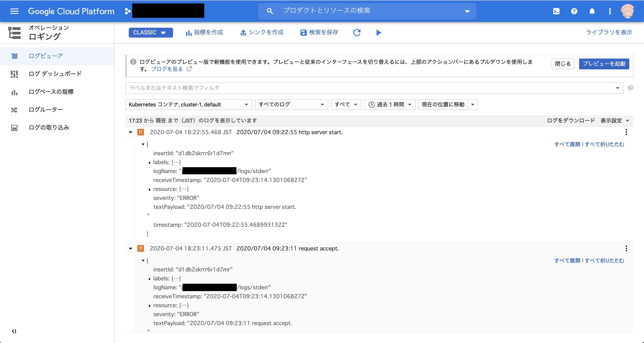Open the すべて severity dropdown
The image size is (644, 343).
pos(346,104)
